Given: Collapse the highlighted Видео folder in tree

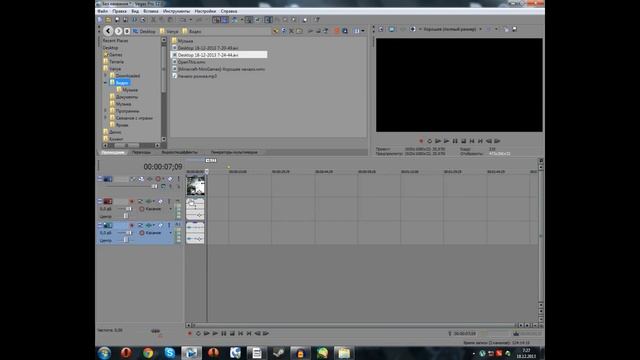Looking at the screenshot, I should [x=105, y=83].
